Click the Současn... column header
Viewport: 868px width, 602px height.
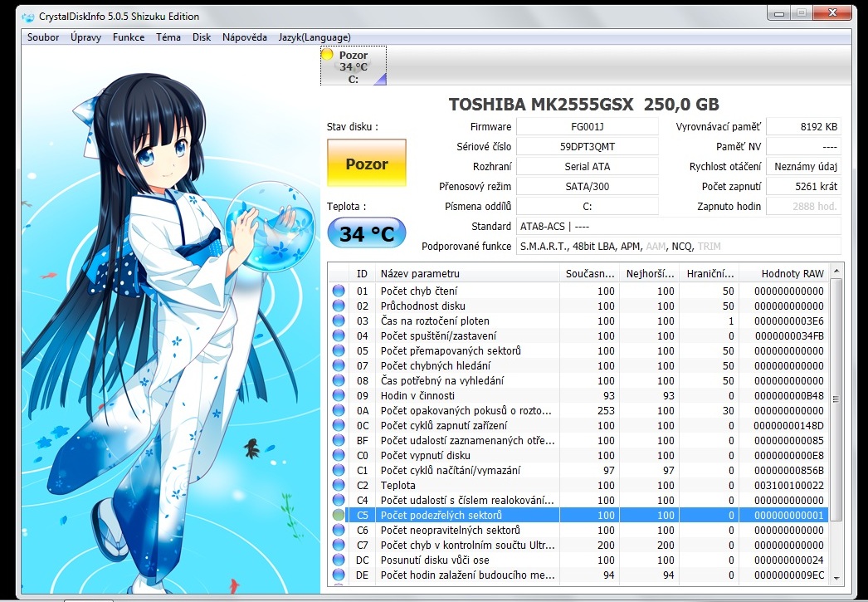(589, 273)
